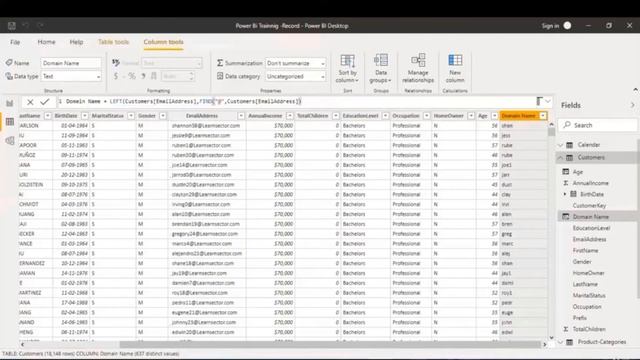Viewport: 640px width, 360px height.
Task: Open filter dropdown on Domain Name column
Action: 543,116
